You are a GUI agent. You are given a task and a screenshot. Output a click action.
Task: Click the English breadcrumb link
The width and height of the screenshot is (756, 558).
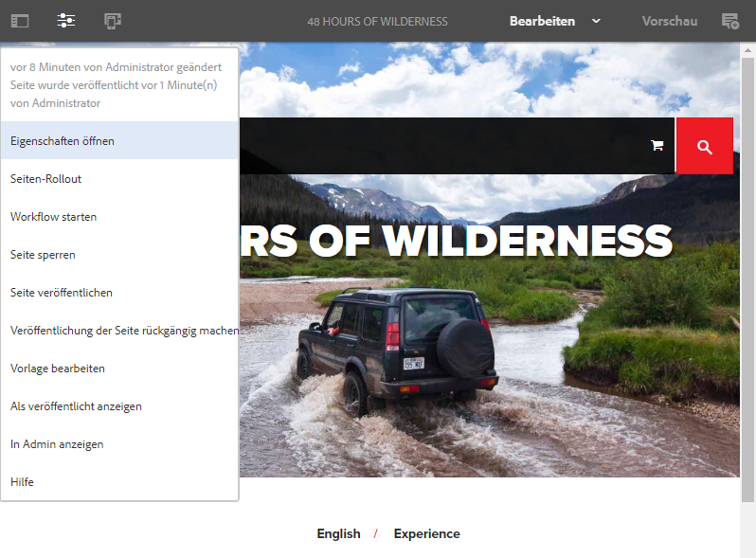pos(338,534)
